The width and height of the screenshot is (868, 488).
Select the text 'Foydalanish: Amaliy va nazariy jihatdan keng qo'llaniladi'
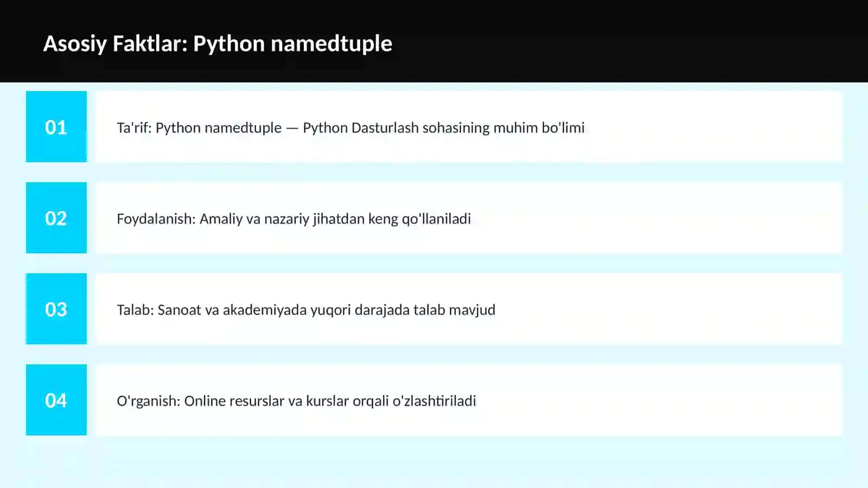point(293,219)
